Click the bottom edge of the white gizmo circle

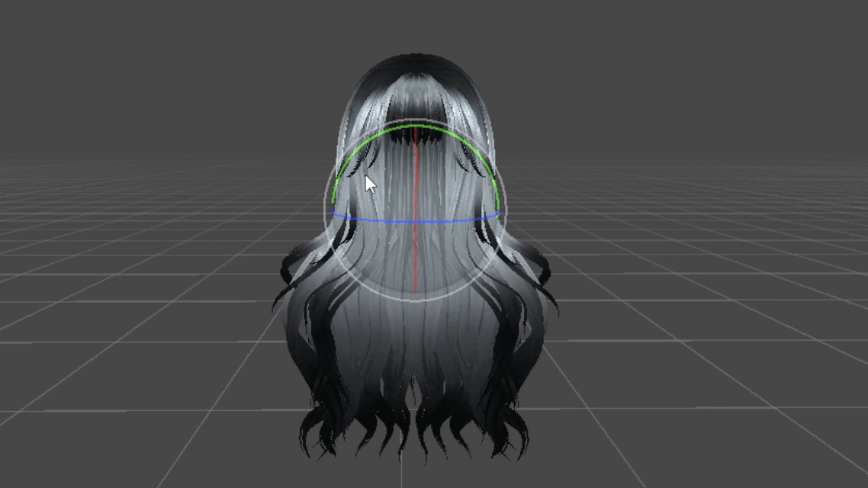pyautogui.click(x=416, y=301)
